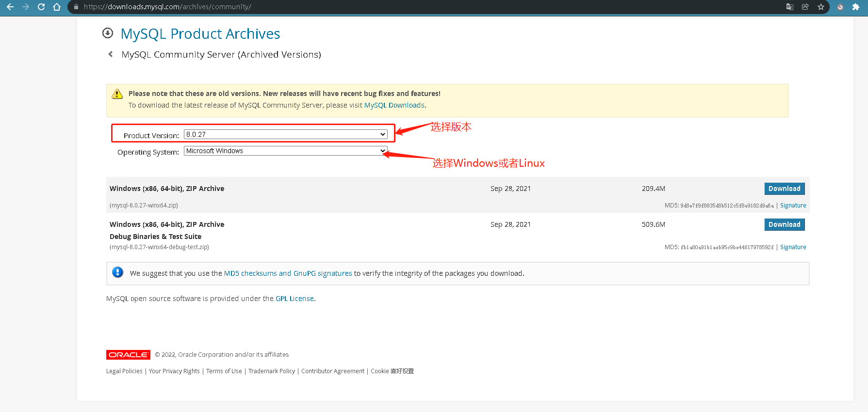Click the Product Version: label
868x412 pixels.
point(151,136)
